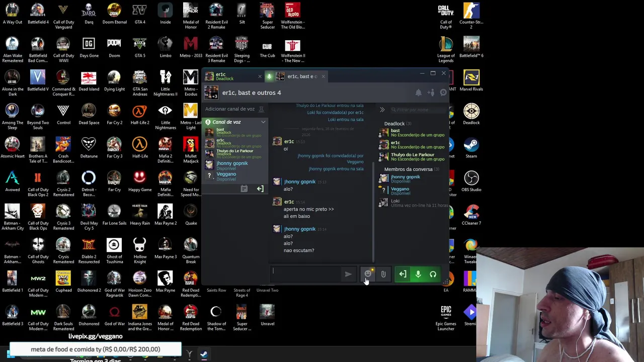Click the paperclip attach file button
Screen dimensions: 644x362
[383, 274]
